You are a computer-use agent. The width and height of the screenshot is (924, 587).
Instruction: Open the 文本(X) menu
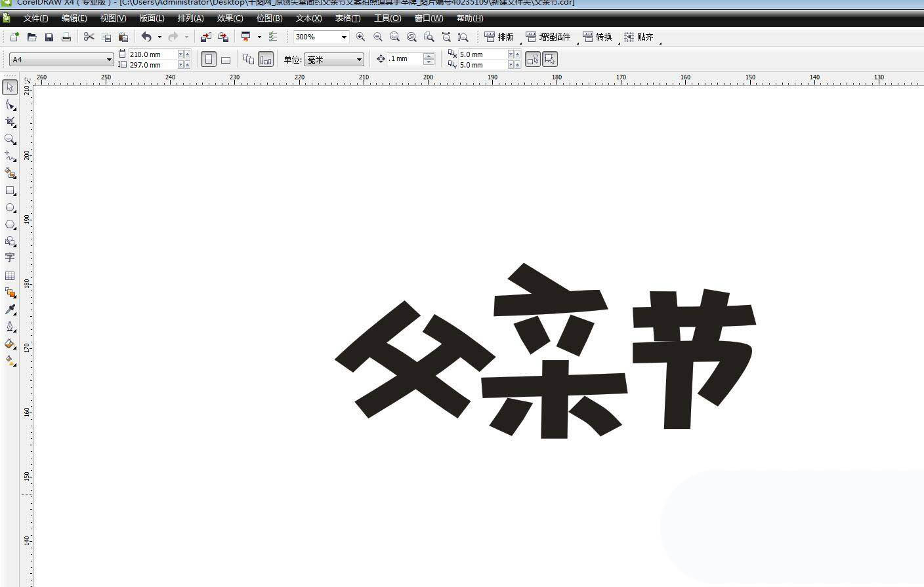pos(308,18)
